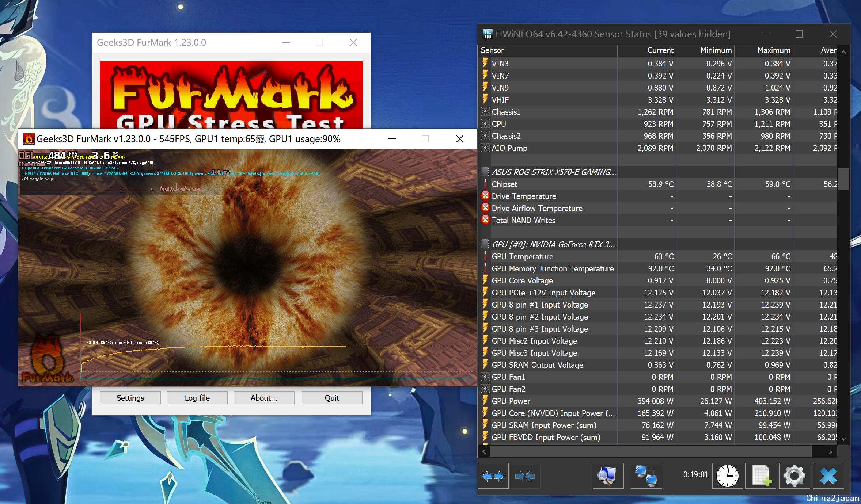
Task: Minimize the FurMark render window
Action: (x=392, y=139)
